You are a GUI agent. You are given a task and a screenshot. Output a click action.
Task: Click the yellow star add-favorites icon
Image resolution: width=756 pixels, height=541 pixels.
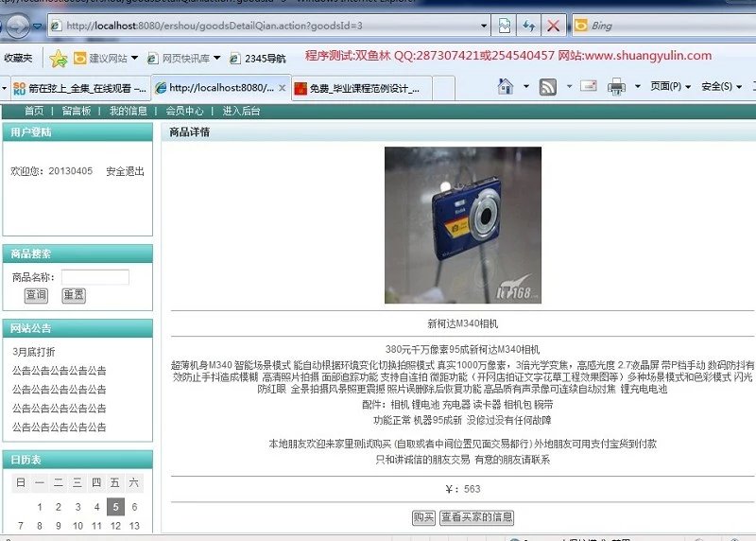point(58,59)
